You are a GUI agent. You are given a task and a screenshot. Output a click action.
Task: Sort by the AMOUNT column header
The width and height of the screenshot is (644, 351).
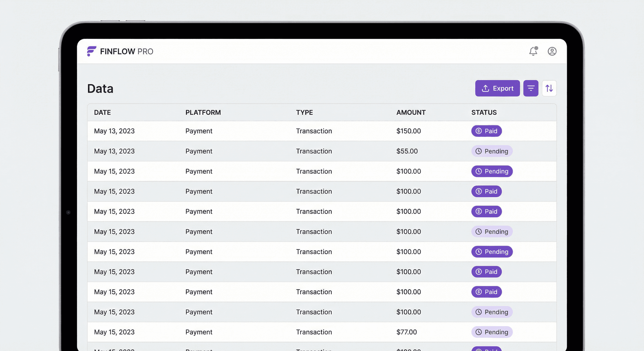[411, 112]
